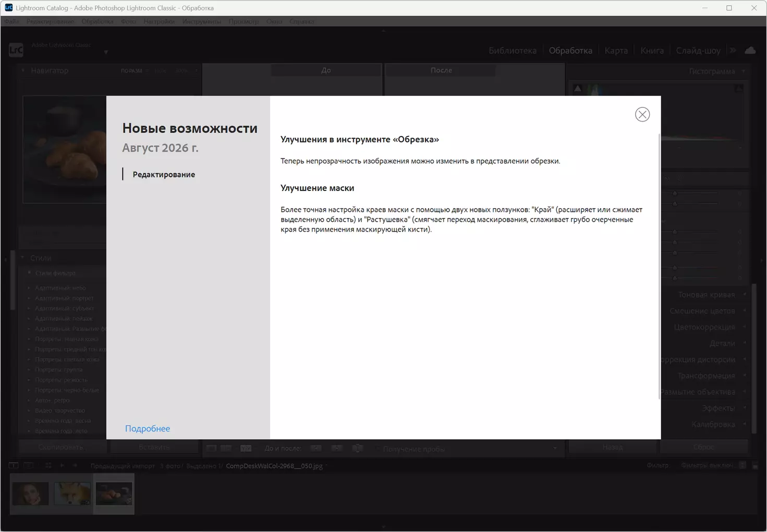Flip the filmstrip filter on/off switch
Screen dimensions: 767x532
tap(755, 466)
